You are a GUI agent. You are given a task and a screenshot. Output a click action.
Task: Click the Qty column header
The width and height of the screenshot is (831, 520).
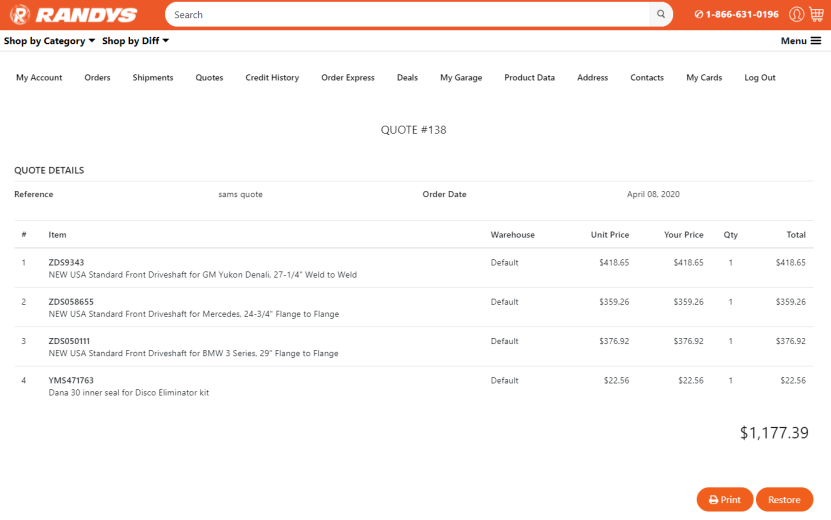point(730,235)
